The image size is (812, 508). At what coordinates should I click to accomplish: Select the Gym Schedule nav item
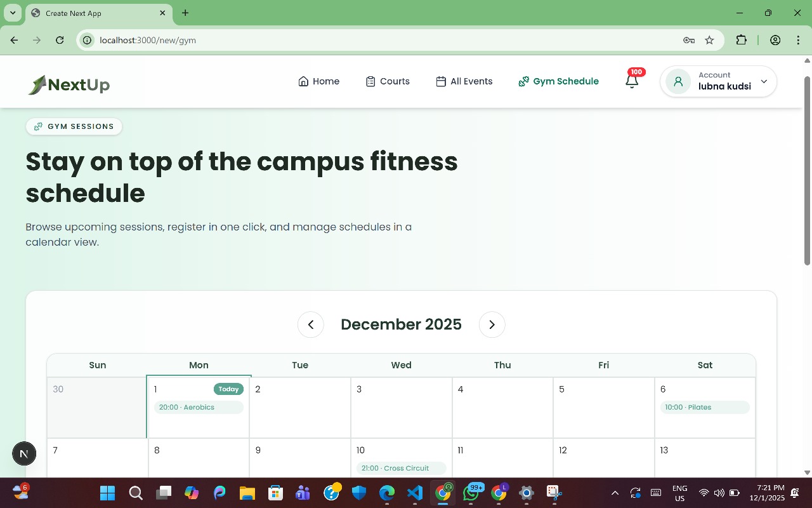pyautogui.click(x=558, y=81)
